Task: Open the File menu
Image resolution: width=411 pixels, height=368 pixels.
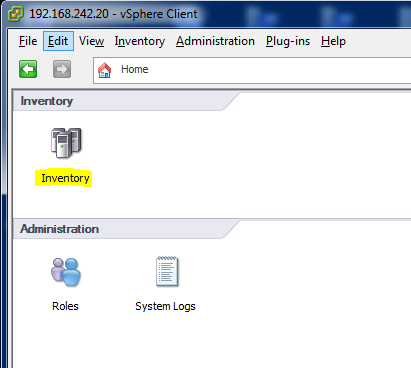Action: tap(28, 41)
